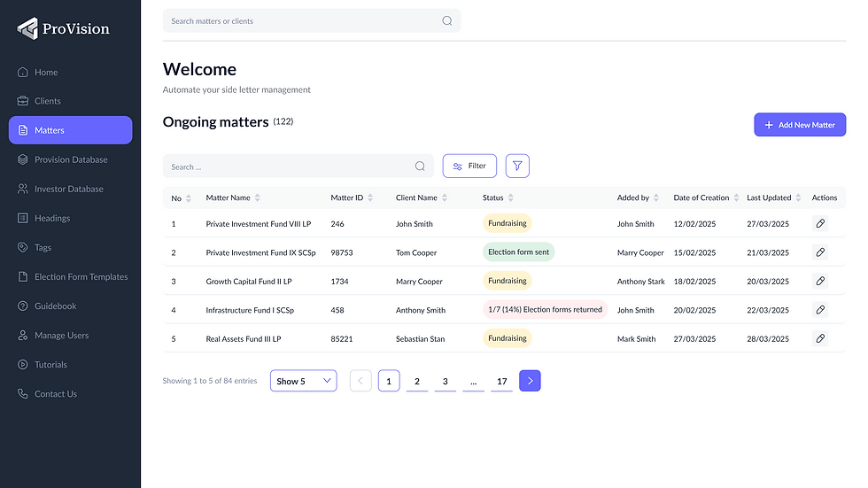
Task: Sort table by Matter Name
Action: click(x=257, y=198)
